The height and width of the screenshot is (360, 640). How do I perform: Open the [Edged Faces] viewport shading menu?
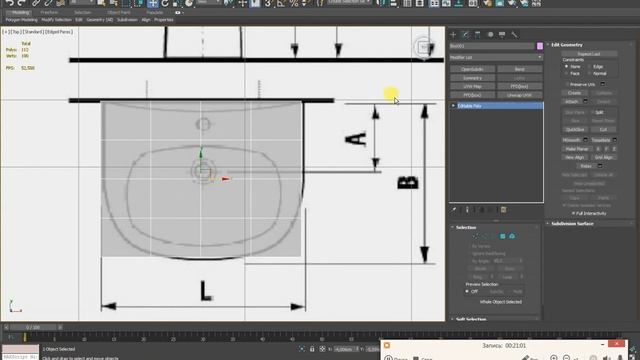[x=59, y=32]
